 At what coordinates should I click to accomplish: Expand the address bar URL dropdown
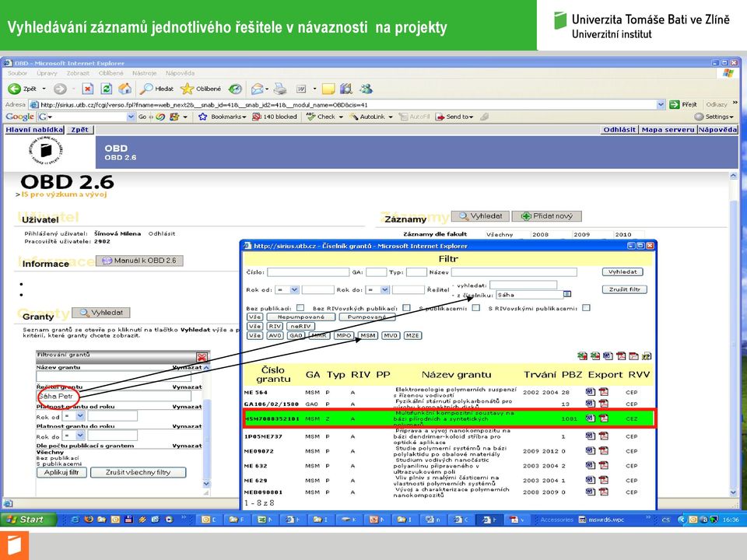[x=661, y=105]
